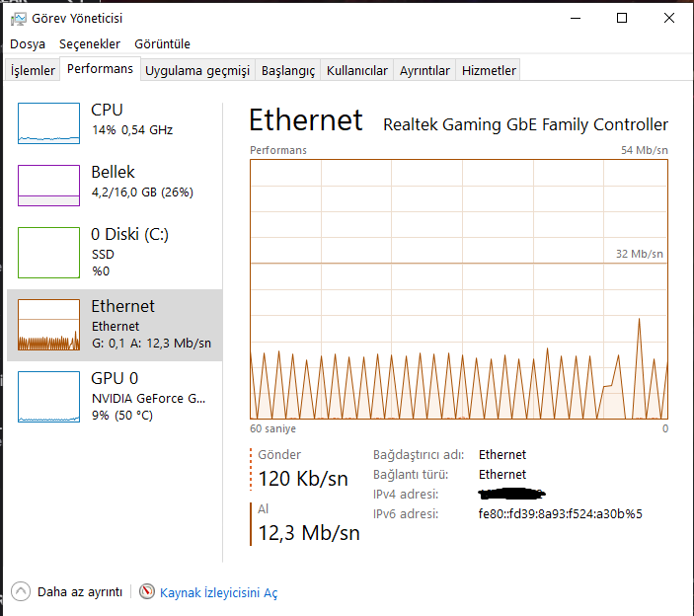Click the Bellek 4,2/16,0 GB entry text
The height and width of the screenshot is (616, 694).
point(142,192)
